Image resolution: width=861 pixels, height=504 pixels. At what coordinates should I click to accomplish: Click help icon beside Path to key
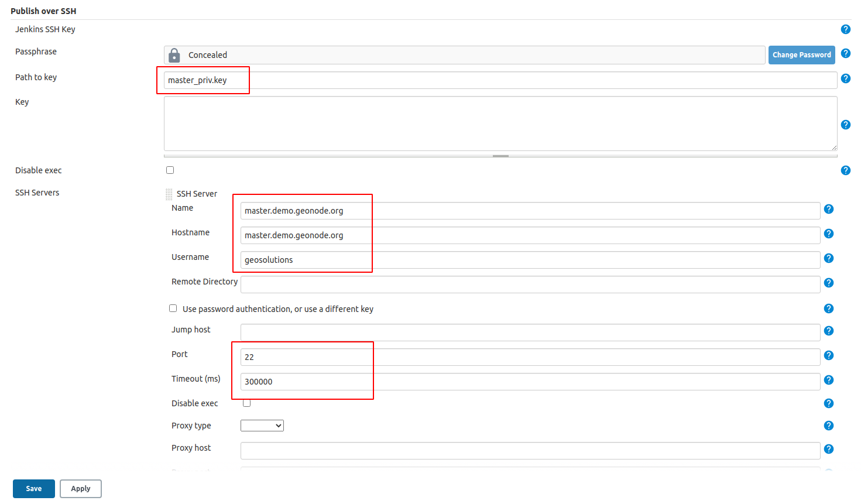(x=845, y=78)
